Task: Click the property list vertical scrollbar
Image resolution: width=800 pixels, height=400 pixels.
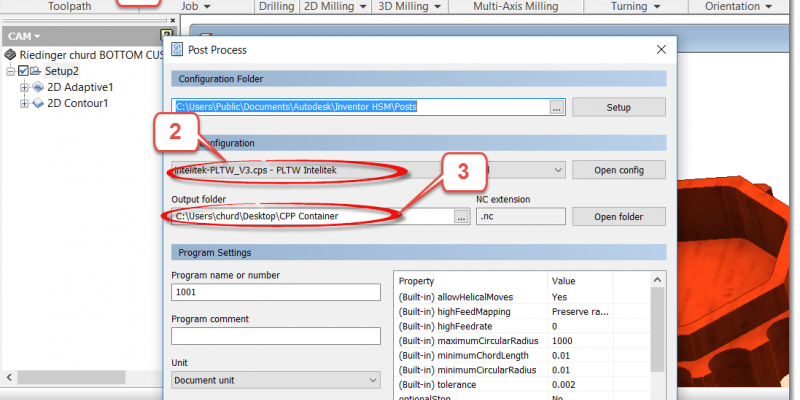Action: [x=657, y=330]
